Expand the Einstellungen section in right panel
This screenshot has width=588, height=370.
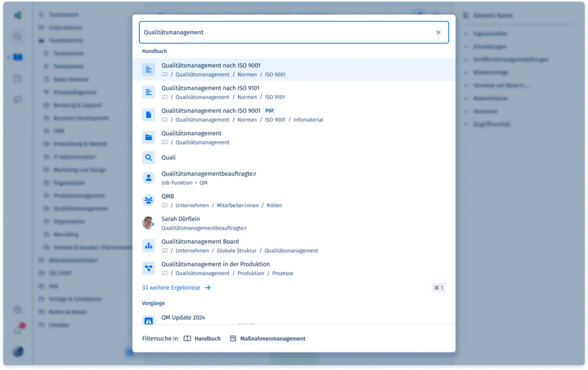point(489,46)
